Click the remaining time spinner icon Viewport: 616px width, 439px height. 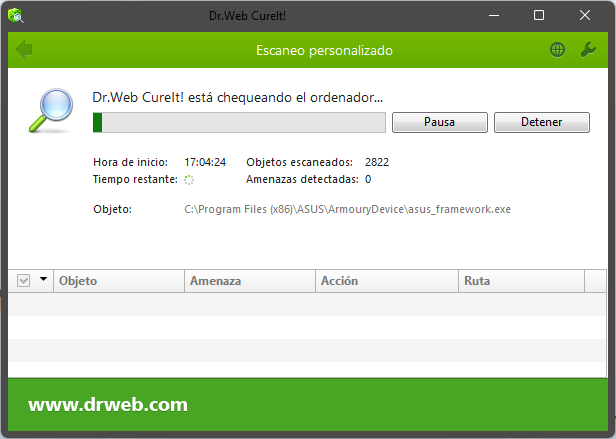[189, 180]
